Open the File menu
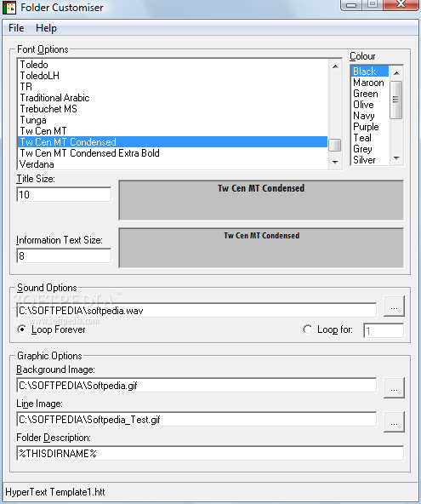Screen dimensions: 421x504 click(x=16, y=28)
